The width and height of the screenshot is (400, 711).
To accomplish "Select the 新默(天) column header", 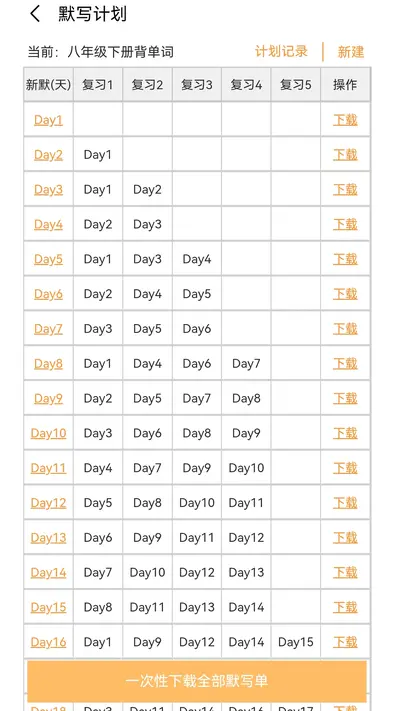I will [x=49, y=85].
